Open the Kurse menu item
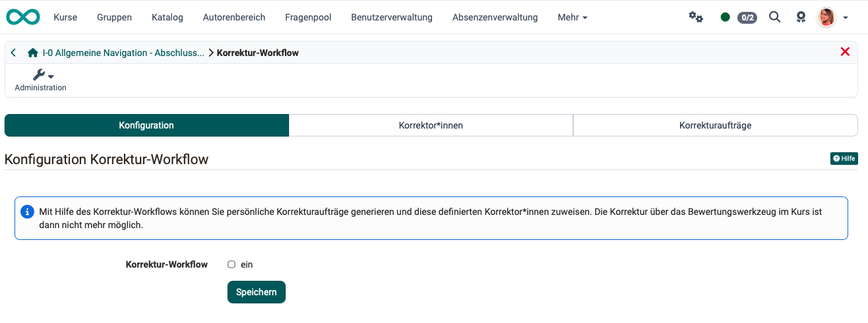Image resolution: width=868 pixels, height=323 pixels. tap(65, 17)
